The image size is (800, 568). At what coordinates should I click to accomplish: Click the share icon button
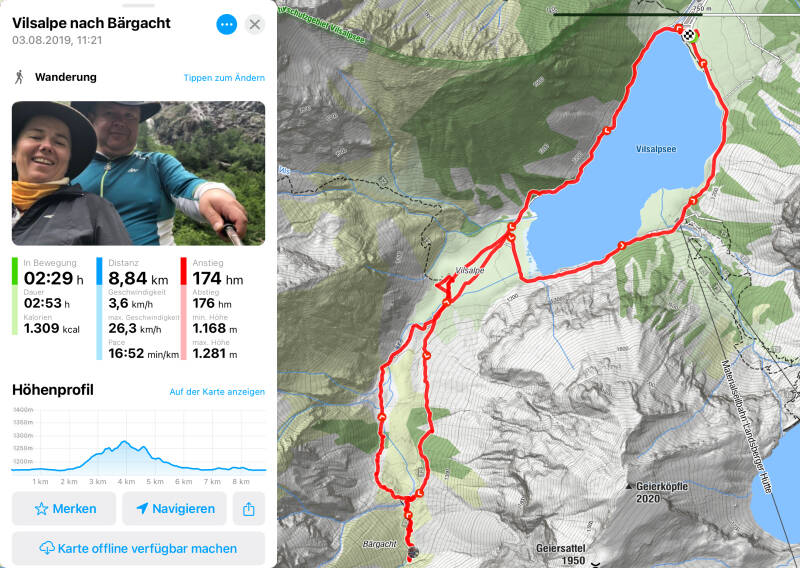[x=248, y=508]
